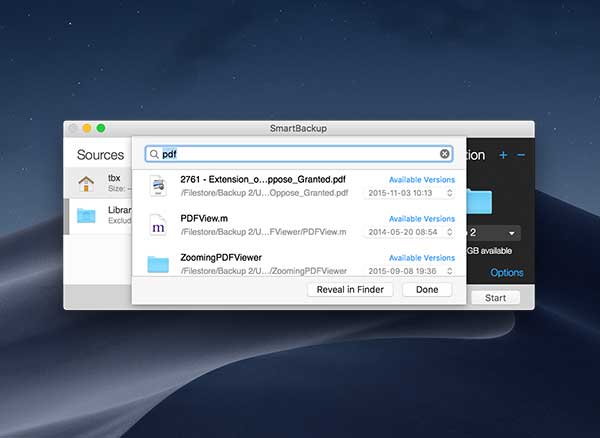Viewport: 600px width, 438px height.
Task: Select the Library folder source icon
Action: point(86,215)
